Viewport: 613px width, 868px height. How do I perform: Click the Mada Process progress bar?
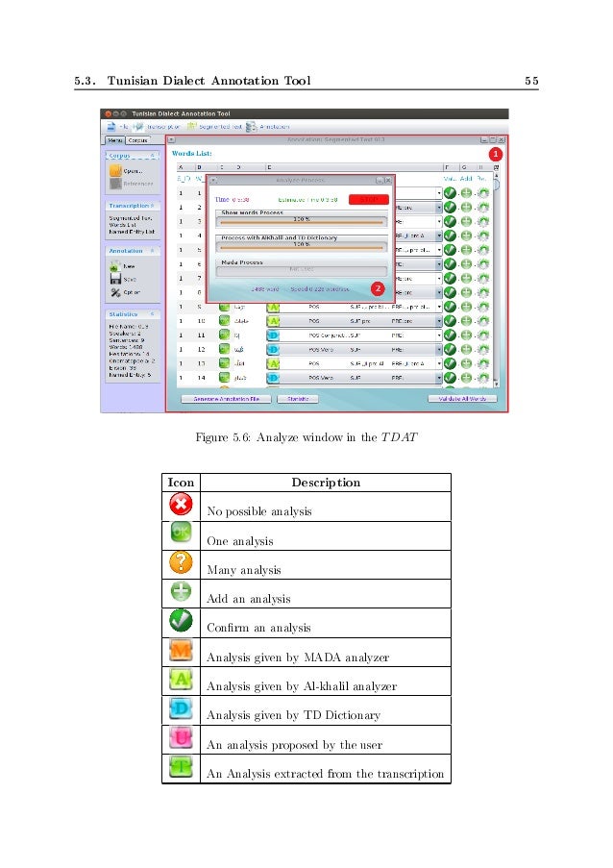pos(302,270)
